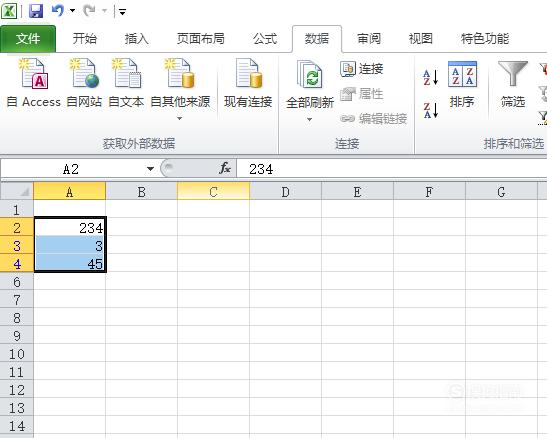Switch to the 页面布局 tab
The height and width of the screenshot is (438, 547).
(201, 38)
